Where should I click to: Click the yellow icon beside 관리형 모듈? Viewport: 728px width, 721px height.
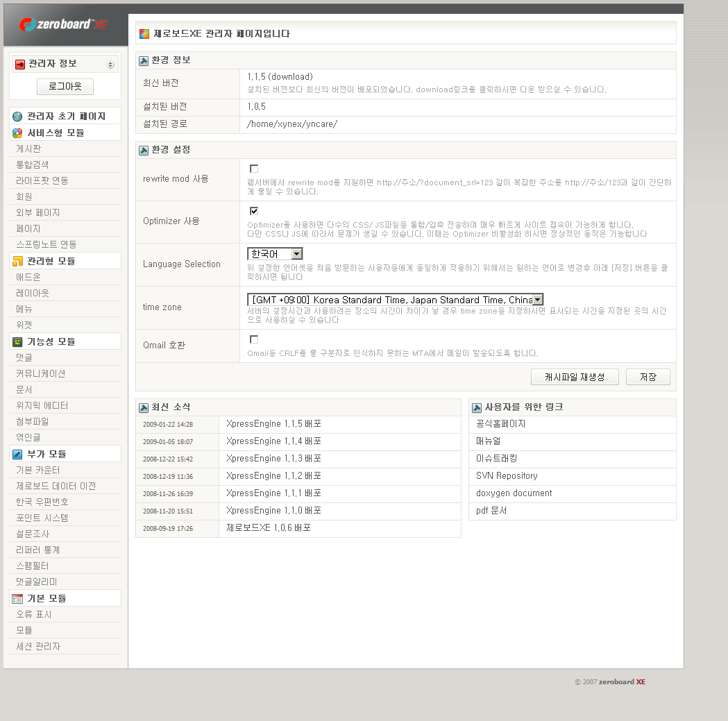17,262
